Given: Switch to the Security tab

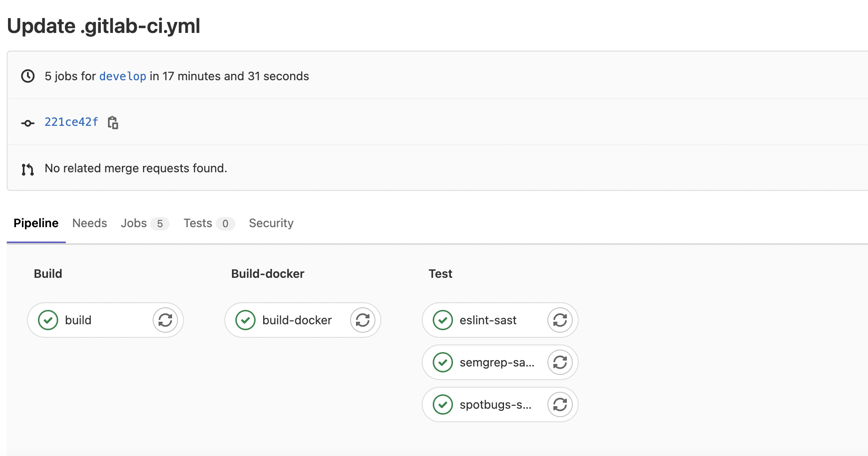Looking at the screenshot, I should tap(271, 223).
